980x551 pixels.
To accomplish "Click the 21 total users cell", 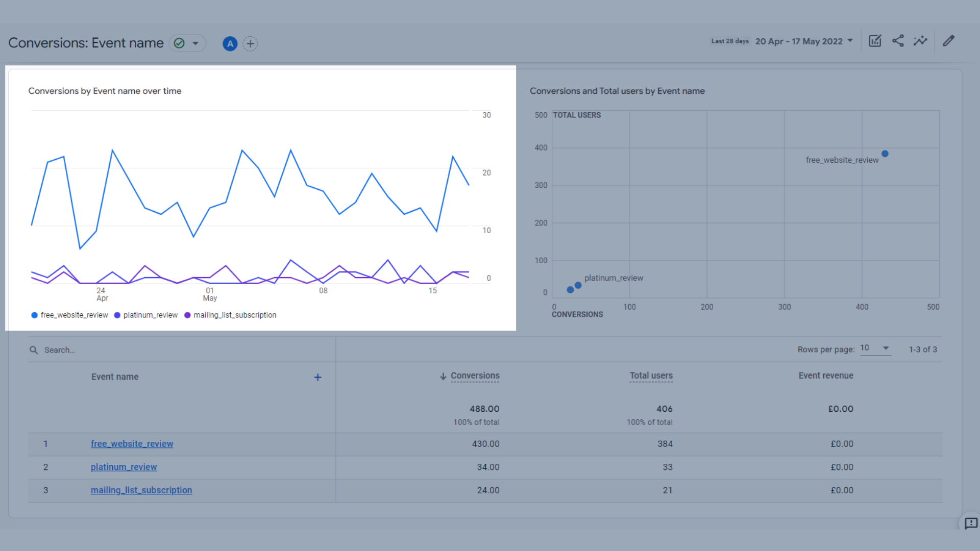I will (668, 490).
